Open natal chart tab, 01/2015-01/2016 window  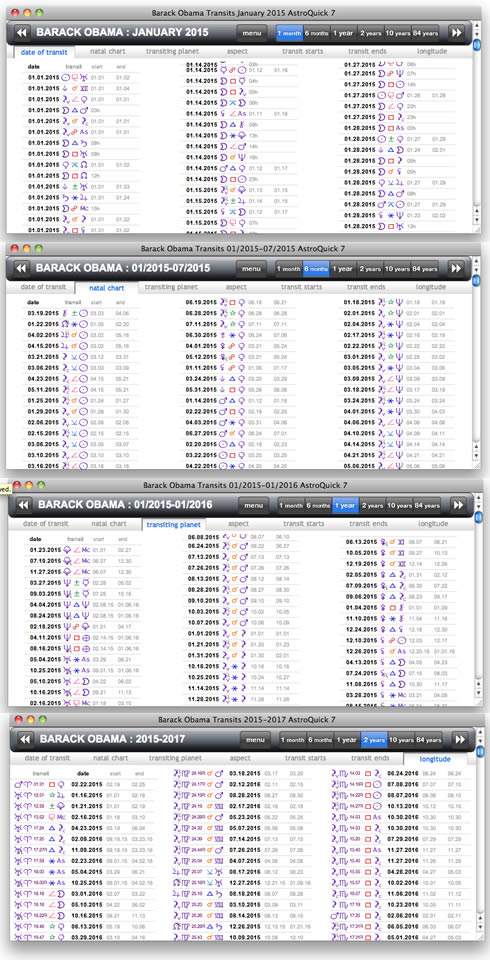(x=109, y=524)
